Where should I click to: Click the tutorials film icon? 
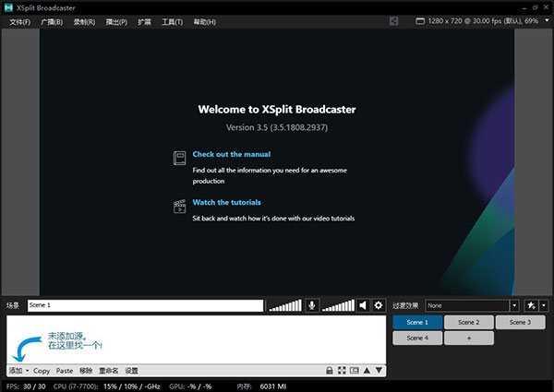tap(179, 207)
